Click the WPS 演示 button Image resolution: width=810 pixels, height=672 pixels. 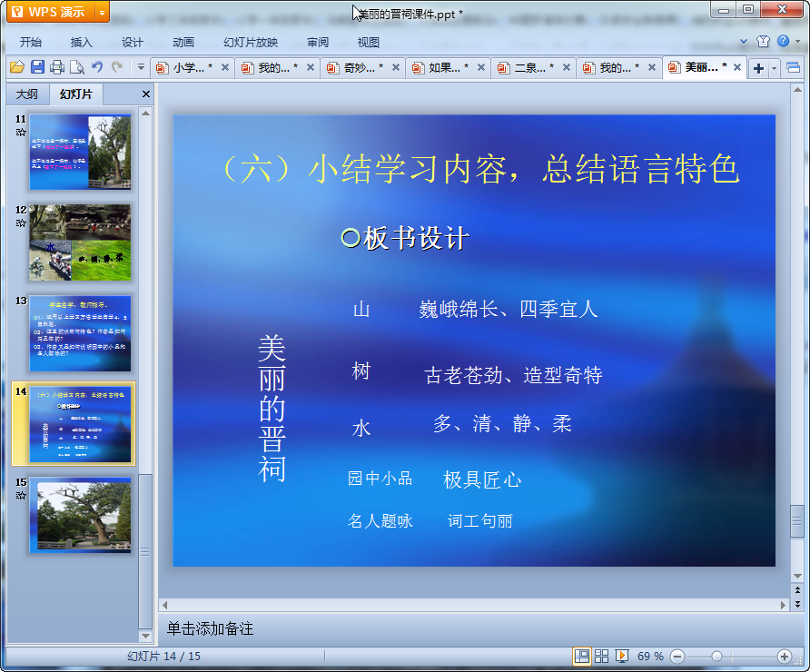(x=51, y=13)
